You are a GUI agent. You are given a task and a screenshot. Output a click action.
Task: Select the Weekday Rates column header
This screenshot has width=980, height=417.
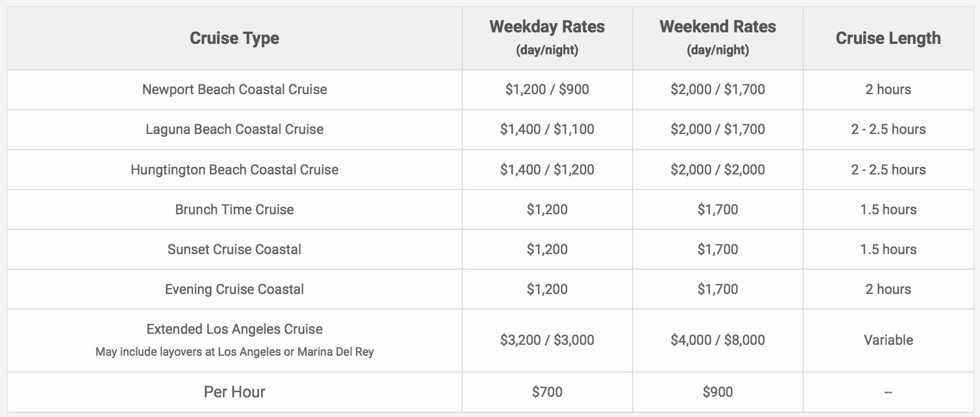coord(547,38)
